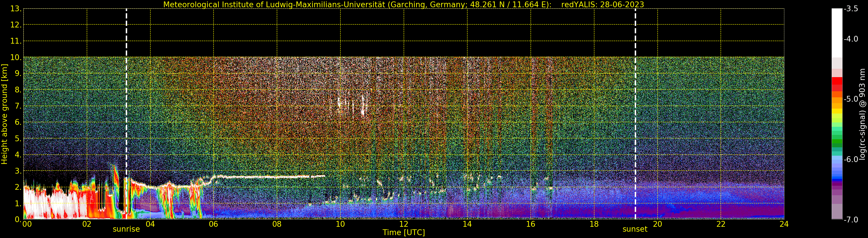Click the "-6.0" colorbar tick value
Image resolution: width=868 pixels, height=238 pixels.
pos(851,159)
